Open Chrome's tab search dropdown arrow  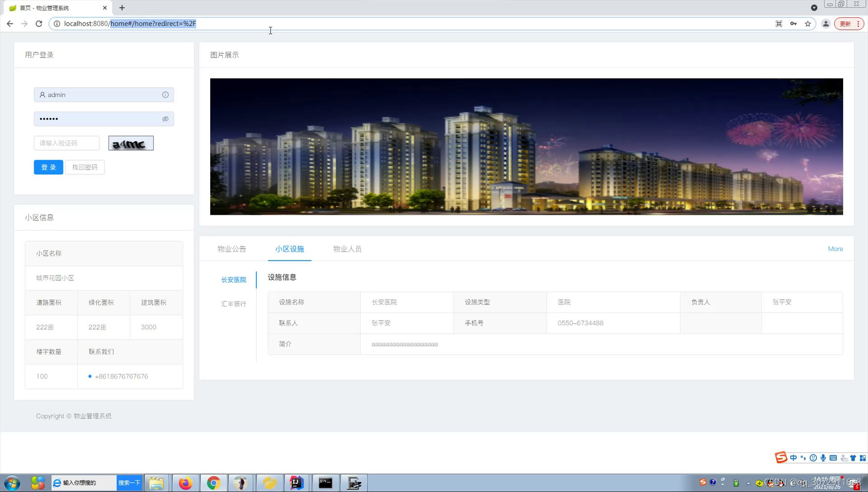point(814,8)
